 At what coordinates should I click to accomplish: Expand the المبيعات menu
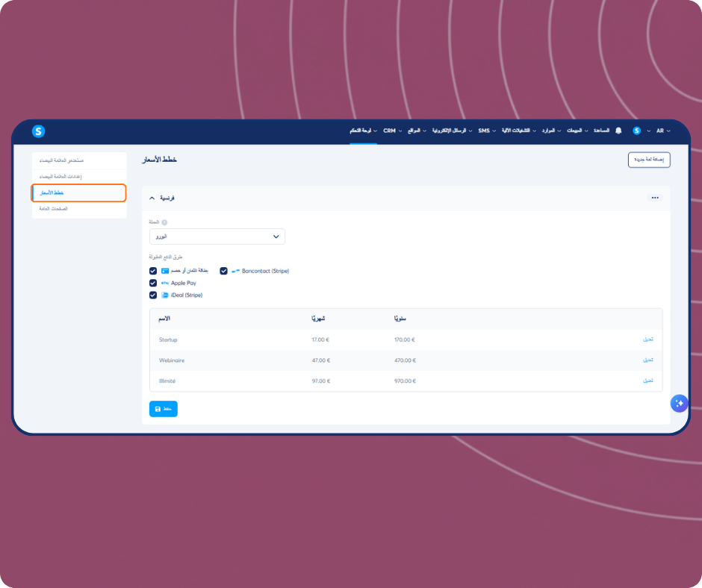[x=577, y=131]
